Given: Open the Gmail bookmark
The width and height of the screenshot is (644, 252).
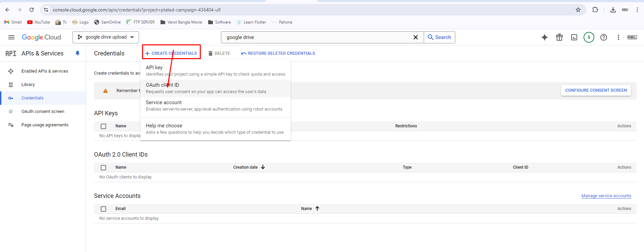Looking at the screenshot, I should [x=13, y=22].
